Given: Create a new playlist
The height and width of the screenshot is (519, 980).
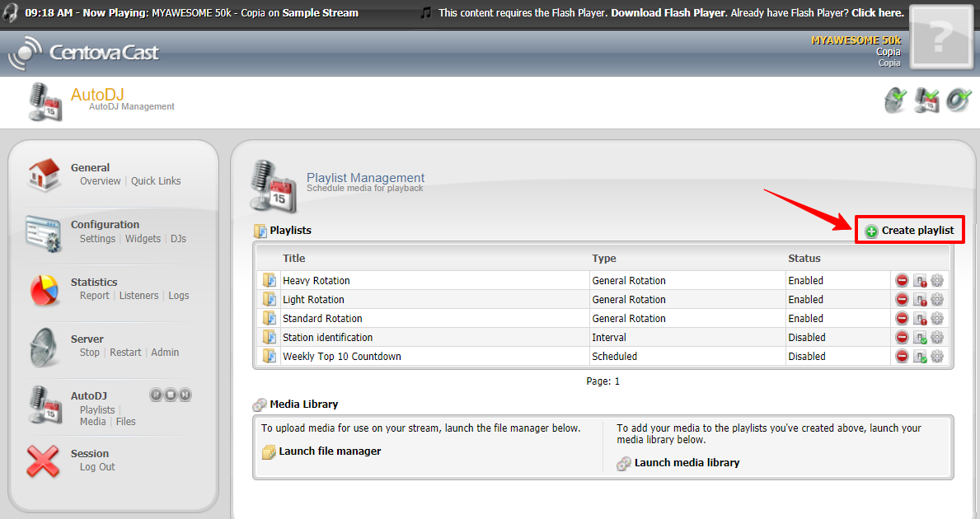Looking at the screenshot, I should tap(910, 231).
